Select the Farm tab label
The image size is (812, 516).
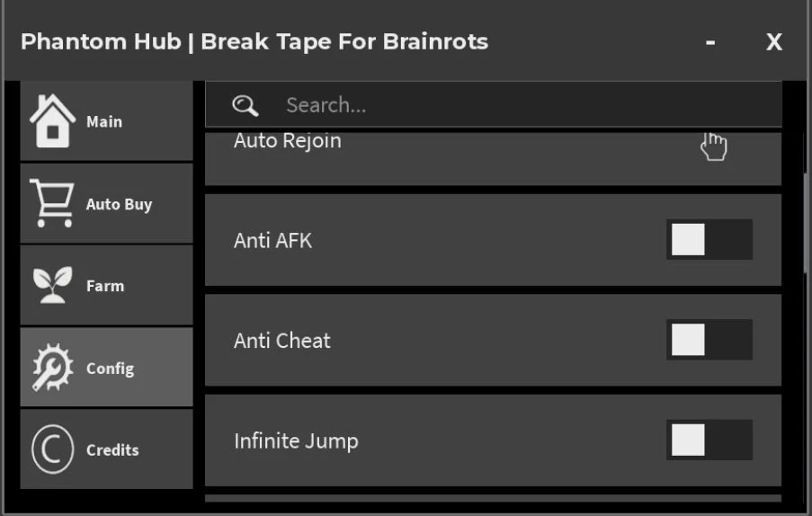[105, 286]
